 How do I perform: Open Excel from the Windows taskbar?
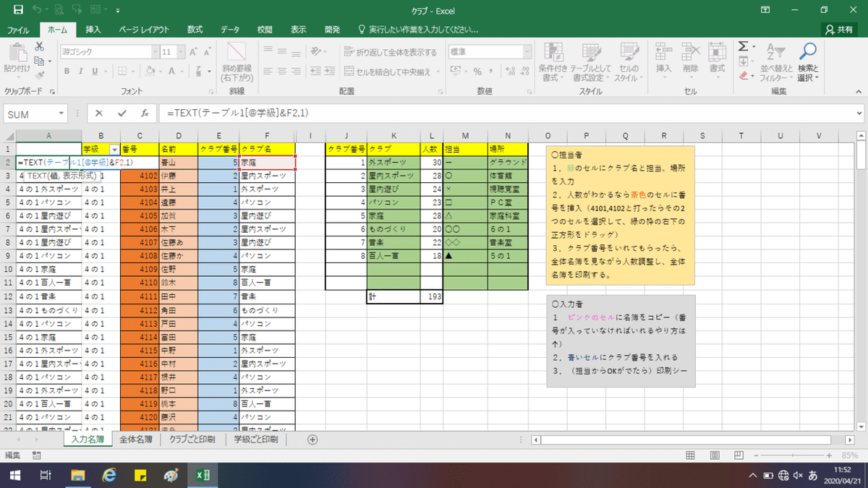pos(203,476)
